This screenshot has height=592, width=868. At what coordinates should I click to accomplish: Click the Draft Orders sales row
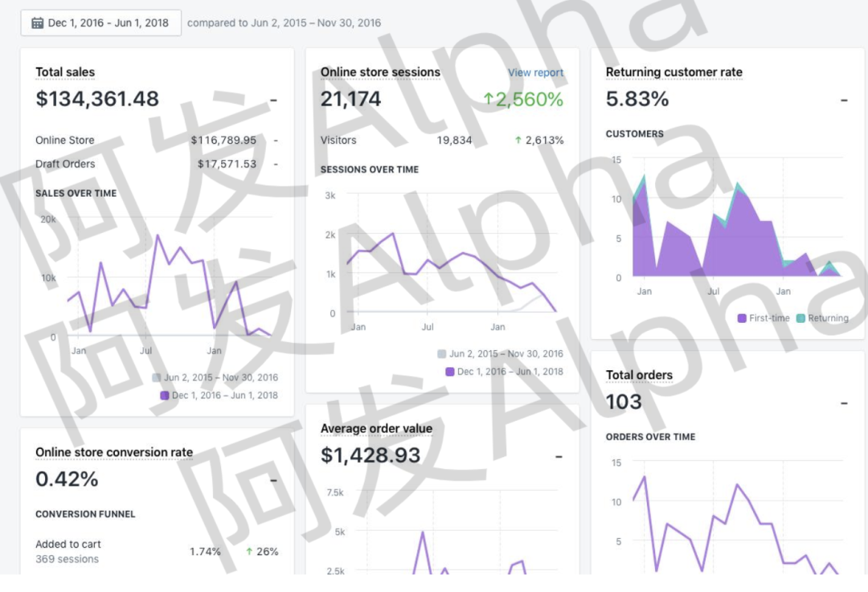coord(65,164)
